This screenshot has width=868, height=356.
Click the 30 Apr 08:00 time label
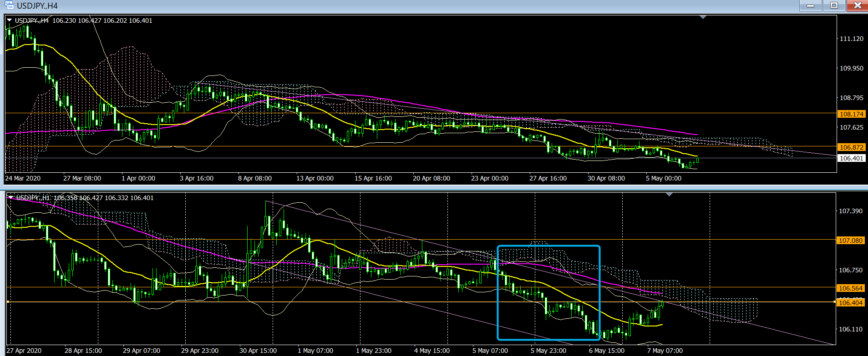(x=606, y=178)
